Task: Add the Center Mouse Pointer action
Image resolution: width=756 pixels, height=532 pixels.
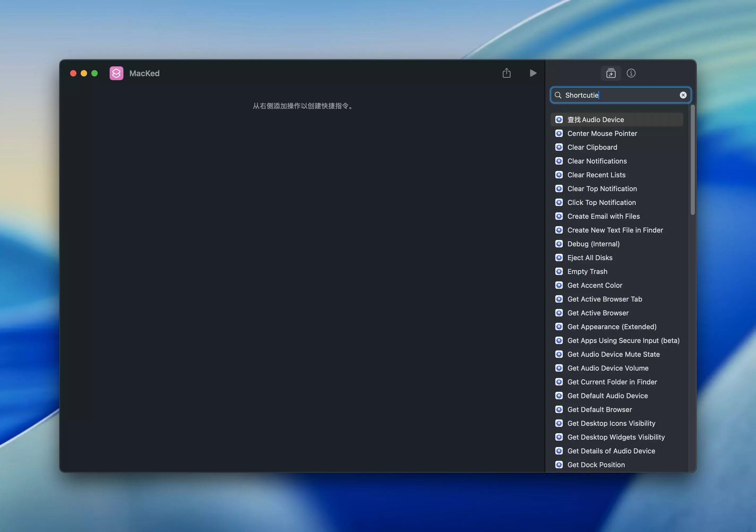Action: click(x=602, y=133)
